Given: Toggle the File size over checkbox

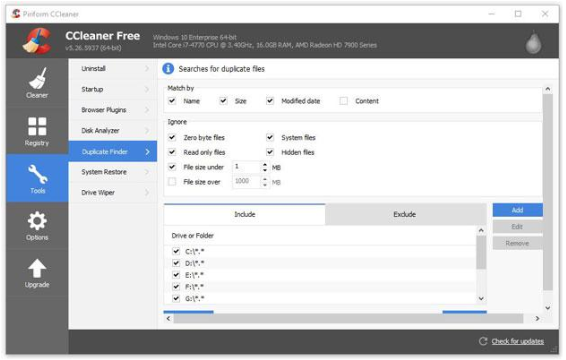Looking at the screenshot, I should point(172,182).
